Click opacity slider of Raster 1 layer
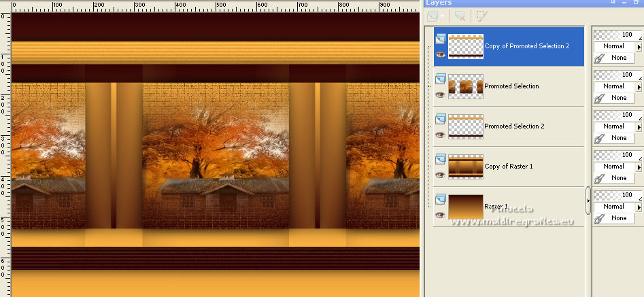 (x=617, y=196)
